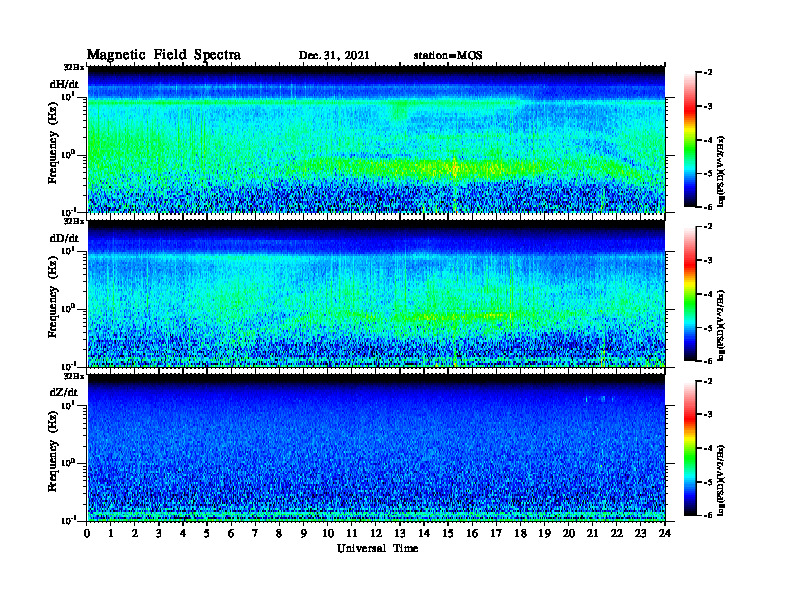
Task: Click the hour 17 tick label on the time axis
Action: click(x=496, y=534)
